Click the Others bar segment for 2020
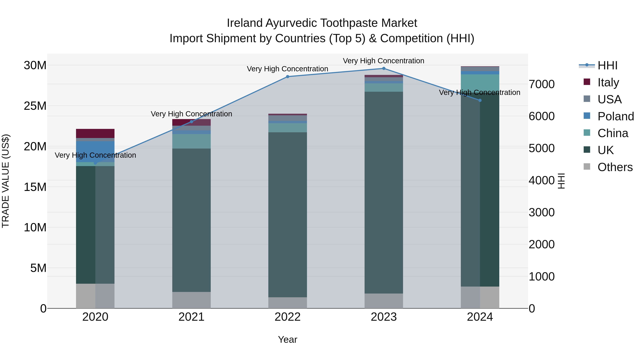 [x=95, y=296]
